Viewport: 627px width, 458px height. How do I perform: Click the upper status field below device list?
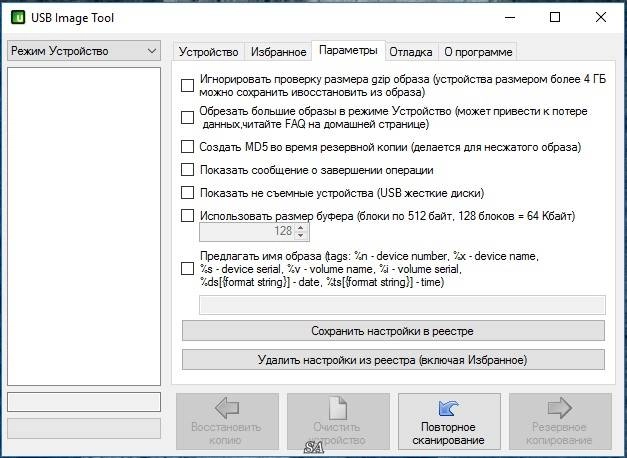click(x=84, y=402)
